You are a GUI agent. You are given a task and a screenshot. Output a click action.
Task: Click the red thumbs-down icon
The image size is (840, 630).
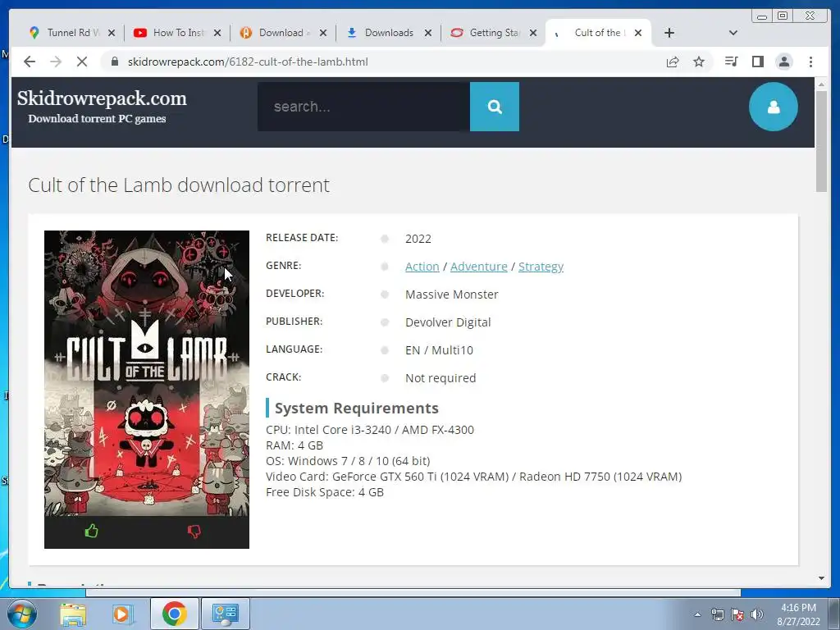pos(194,531)
